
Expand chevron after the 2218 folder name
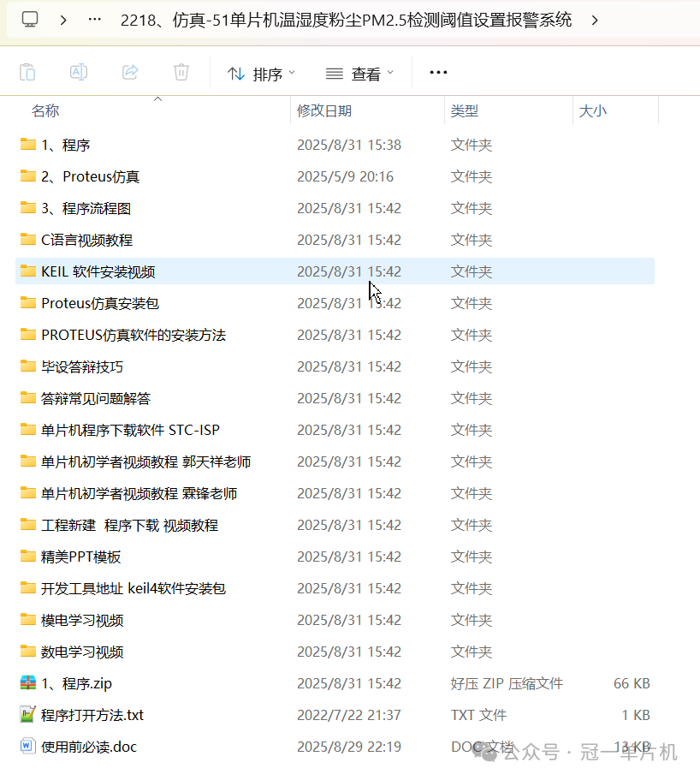coord(595,21)
